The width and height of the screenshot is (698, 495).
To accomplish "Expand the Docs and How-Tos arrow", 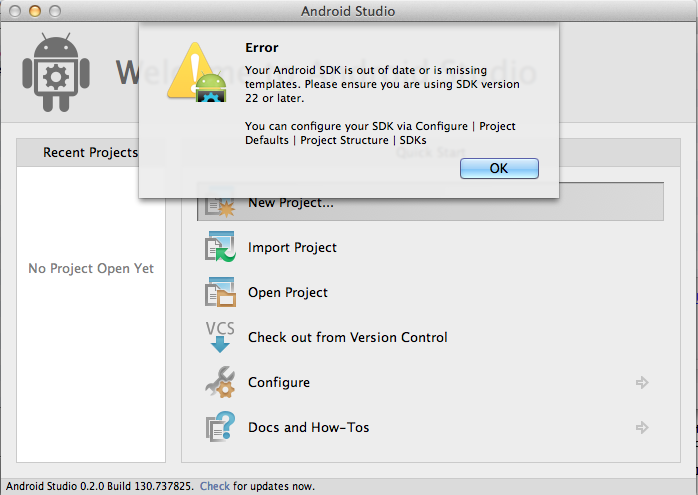I will [642, 427].
